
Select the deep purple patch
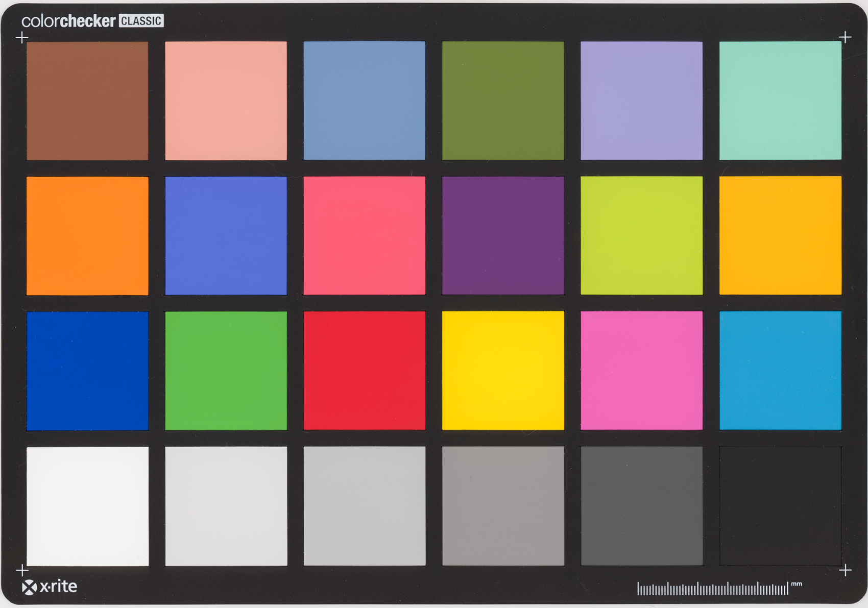click(x=503, y=236)
